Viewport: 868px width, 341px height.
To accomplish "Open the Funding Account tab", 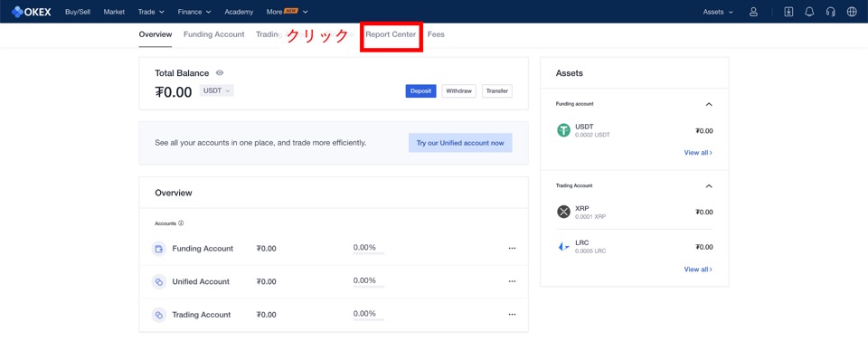I will click(x=213, y=34).
